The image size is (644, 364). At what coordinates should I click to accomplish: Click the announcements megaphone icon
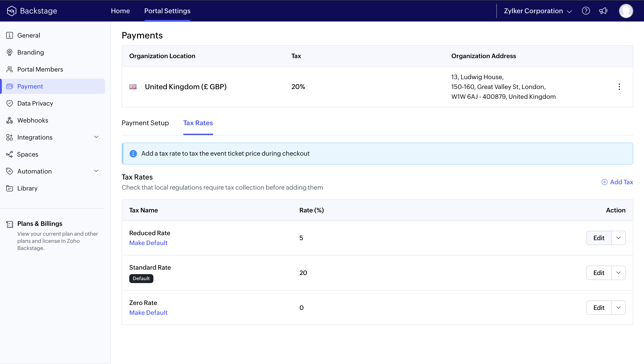[x=603, y=11]
